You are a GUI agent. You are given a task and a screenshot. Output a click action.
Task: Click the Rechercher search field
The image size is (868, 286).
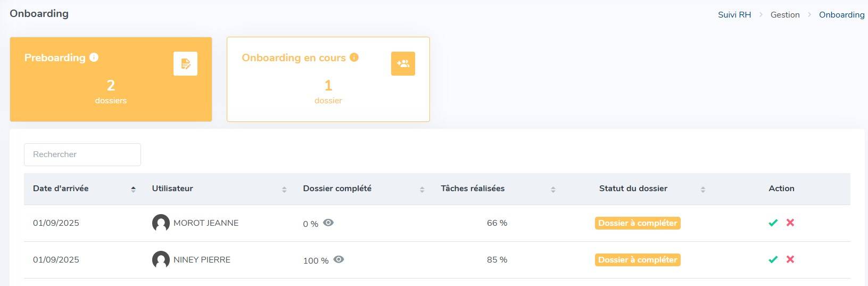click(82, 154)
